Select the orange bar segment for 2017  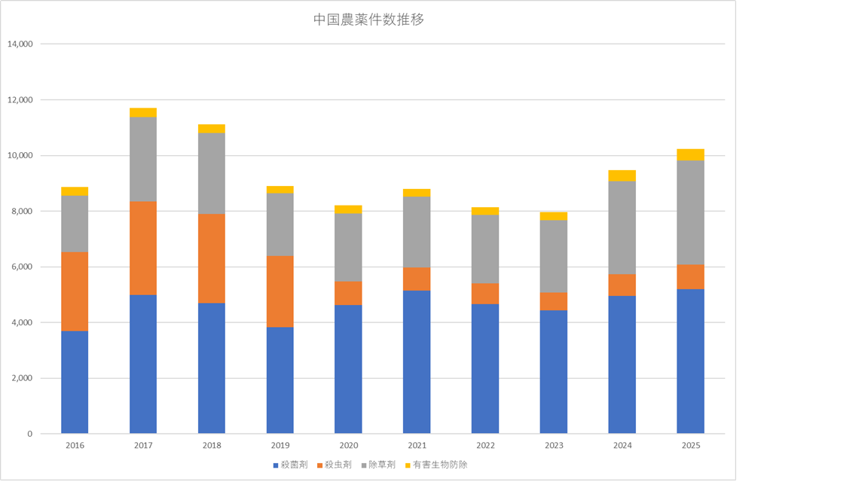pyautogui.click(x=143, y=248)
